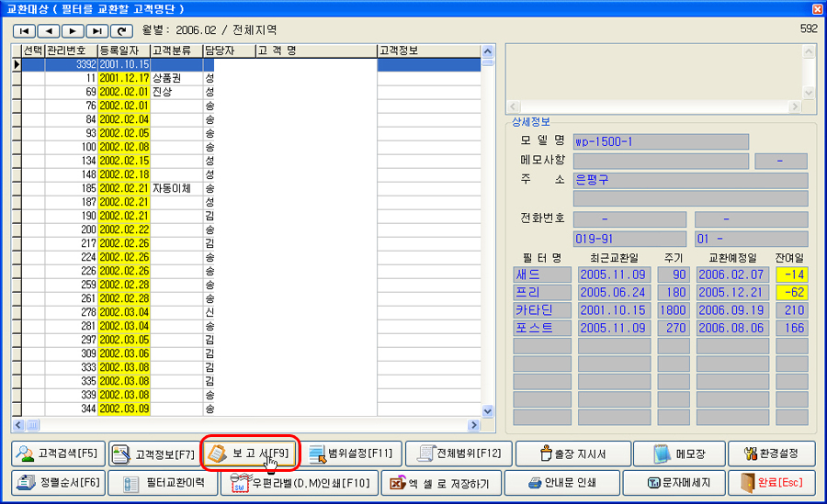This screenshot has width=827, height=504.
Task: Open 필터교환이력 filter history button
Action: 163,483
